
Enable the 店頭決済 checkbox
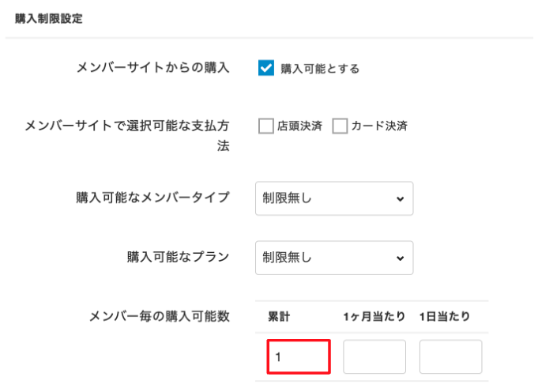point(266,126)
